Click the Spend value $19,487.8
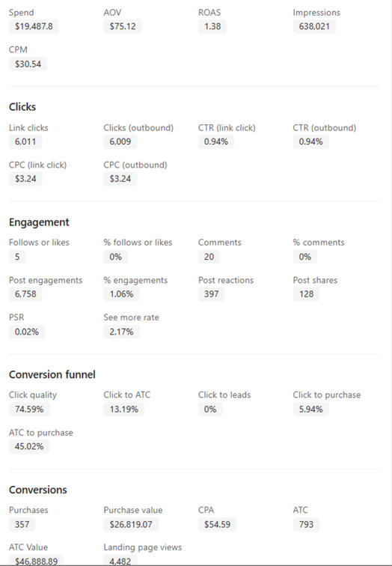Image resolution: width=392 pixels, height=566 pixels. [x=34, y=26]
